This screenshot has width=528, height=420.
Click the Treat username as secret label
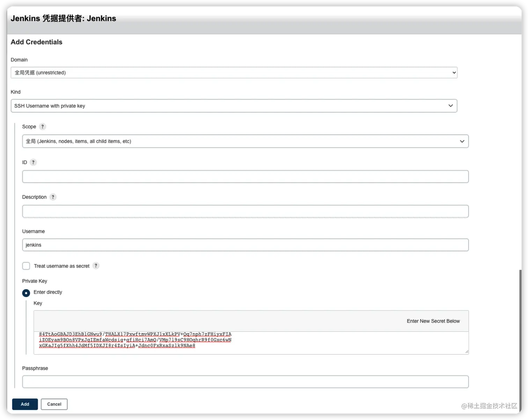(x=62, y=266)
